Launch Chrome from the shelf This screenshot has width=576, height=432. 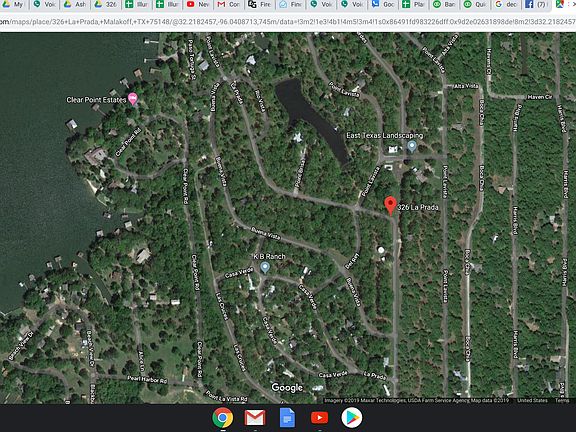click(x=223, y=418)
